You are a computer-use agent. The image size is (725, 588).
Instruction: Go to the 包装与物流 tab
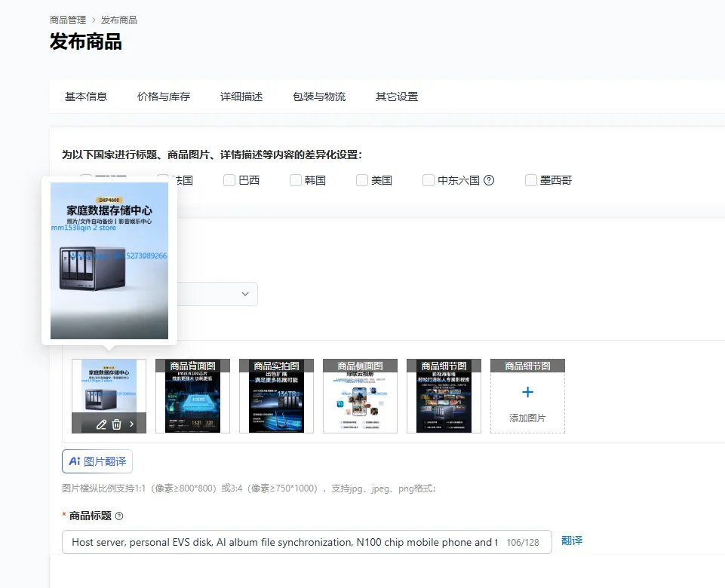(319, 96)
